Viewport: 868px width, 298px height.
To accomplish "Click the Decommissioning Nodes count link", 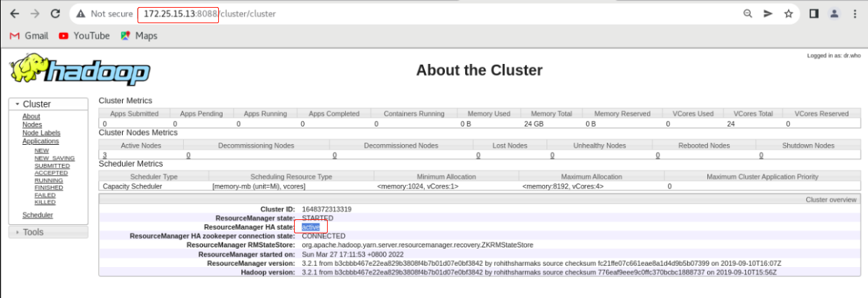I will (188, 155).
